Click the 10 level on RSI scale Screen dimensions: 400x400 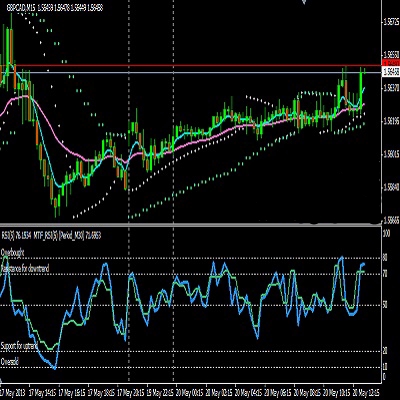point(385,367)
